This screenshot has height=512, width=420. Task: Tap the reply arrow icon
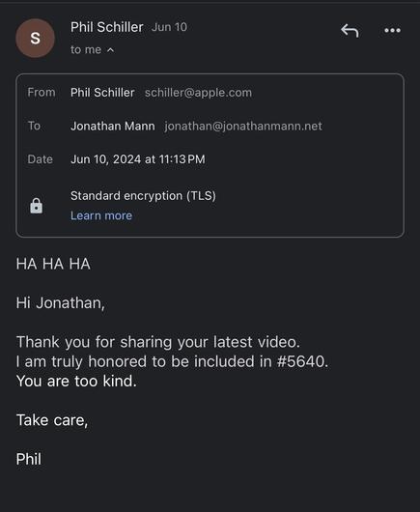(x=350, y=31)
